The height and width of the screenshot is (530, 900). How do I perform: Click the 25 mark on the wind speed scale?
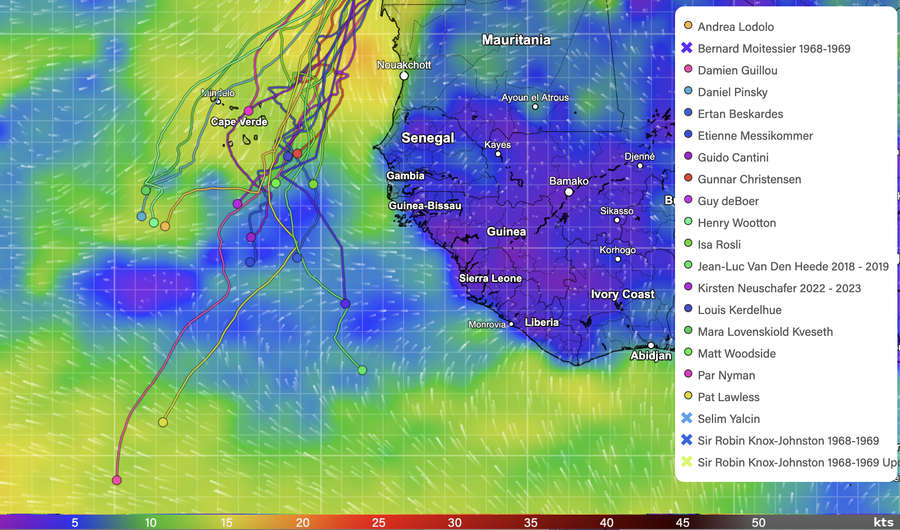378,523
